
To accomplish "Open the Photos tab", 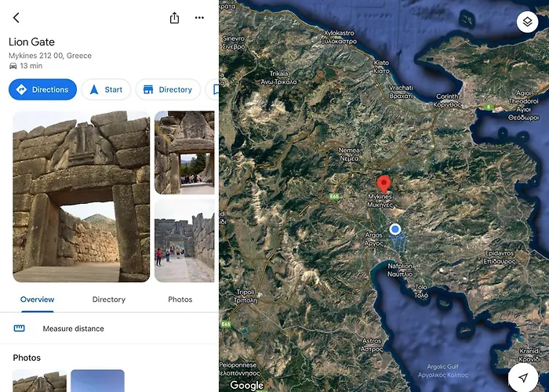I will (x=180, y=299).
